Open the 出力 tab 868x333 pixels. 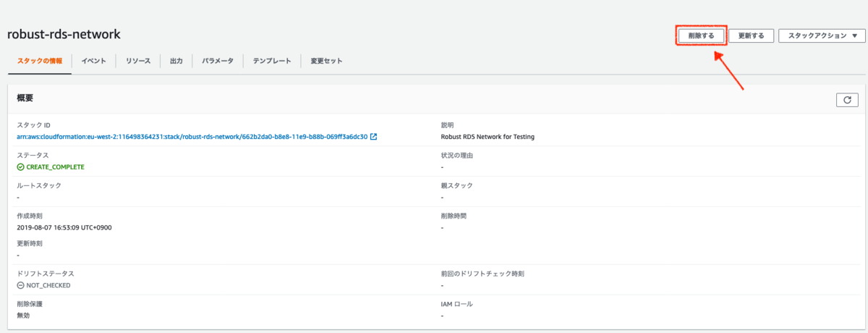point(176,61)
